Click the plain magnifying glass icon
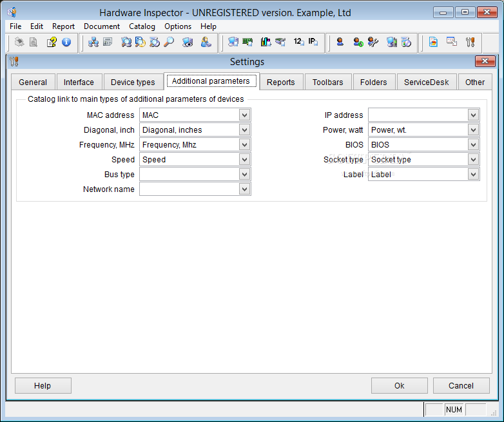This screenshot has height=422, width=504. tap(169, 42)
